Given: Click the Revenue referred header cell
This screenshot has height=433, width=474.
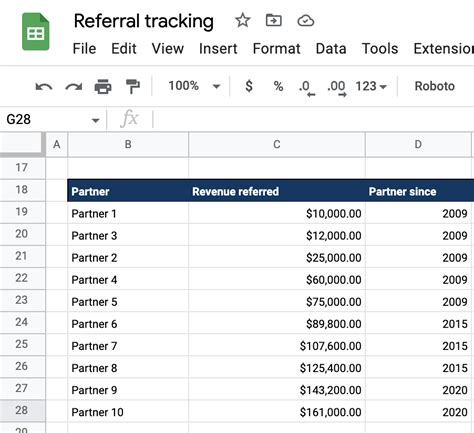Looking at the screenshot, I should pyautogui.click(x=277, y=191).
